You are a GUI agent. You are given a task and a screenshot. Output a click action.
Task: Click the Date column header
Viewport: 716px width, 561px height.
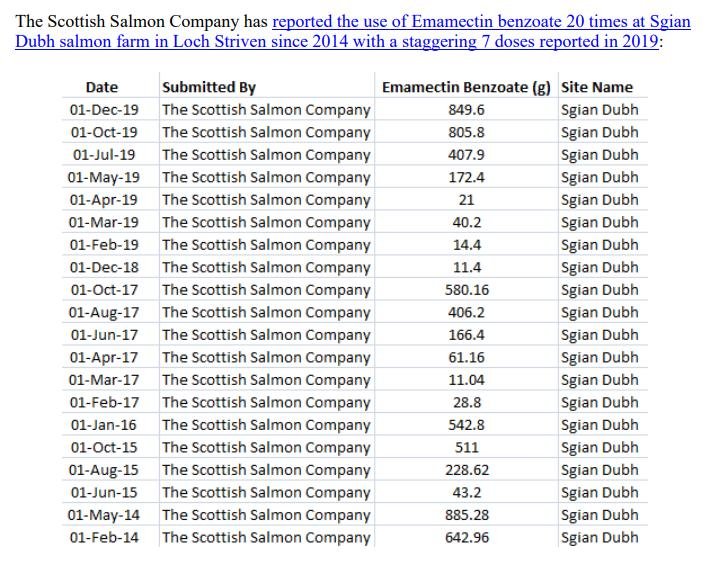point(102,87)
